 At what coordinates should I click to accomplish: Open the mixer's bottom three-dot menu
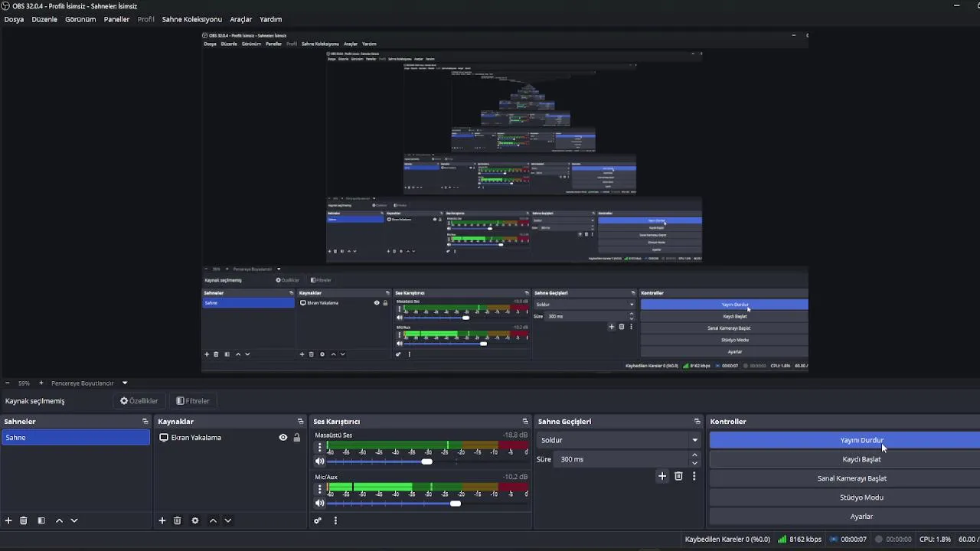coord(335,520)
